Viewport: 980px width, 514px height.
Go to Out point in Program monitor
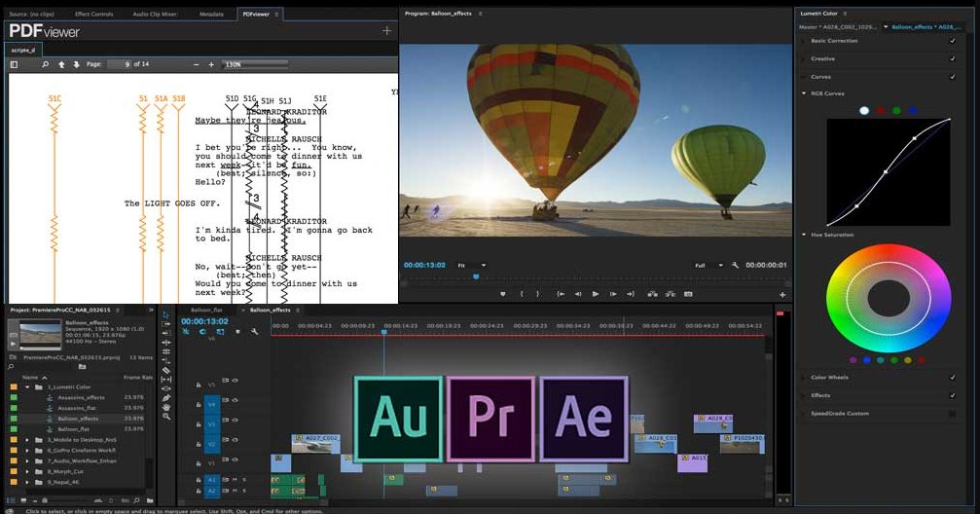click(x=630, y=294)
